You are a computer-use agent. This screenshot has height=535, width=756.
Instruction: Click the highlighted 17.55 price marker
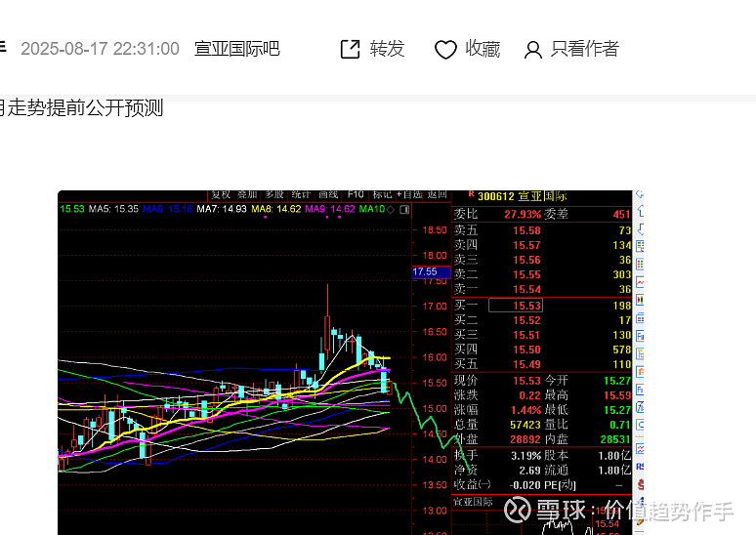[431, 271]
